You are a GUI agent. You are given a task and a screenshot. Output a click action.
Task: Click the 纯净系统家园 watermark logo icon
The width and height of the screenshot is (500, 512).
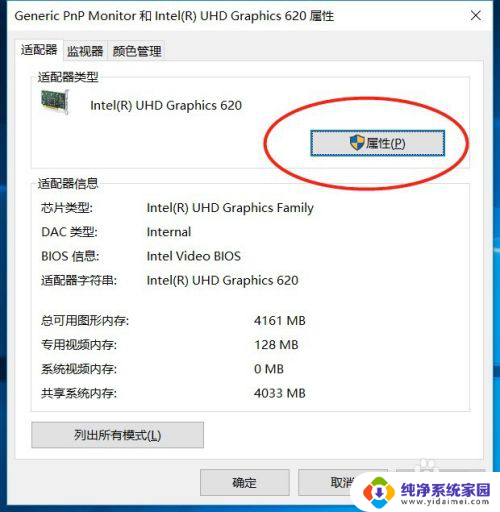tap(379, 492)
